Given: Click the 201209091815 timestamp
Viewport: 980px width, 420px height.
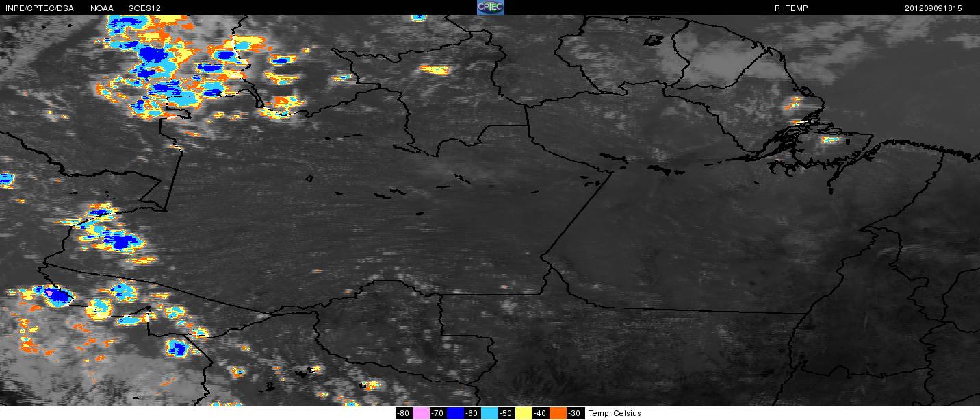Looking at the screenshot, I should (x=933, y=8).
